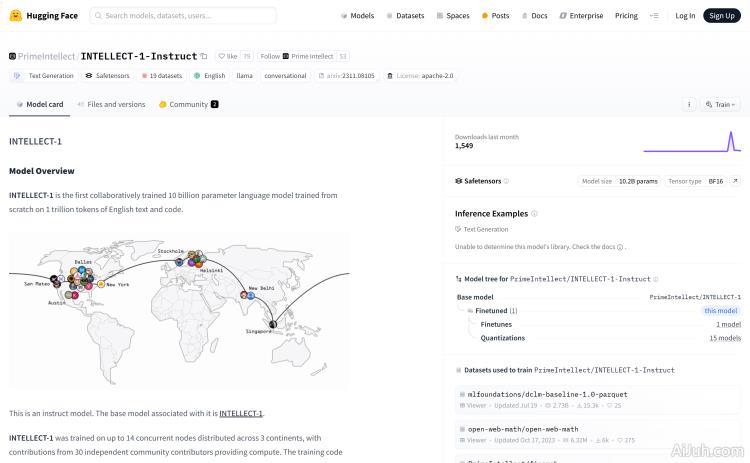The image size is (750, 463).
Task: Select the Text Generation tag icon
Action: point(17,76)
